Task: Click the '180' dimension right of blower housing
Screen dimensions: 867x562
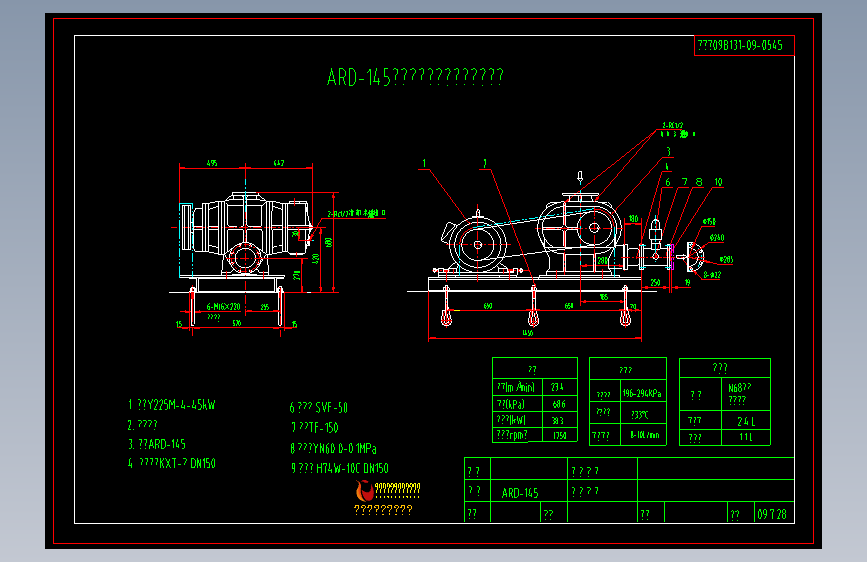Action: click(634, 219)
